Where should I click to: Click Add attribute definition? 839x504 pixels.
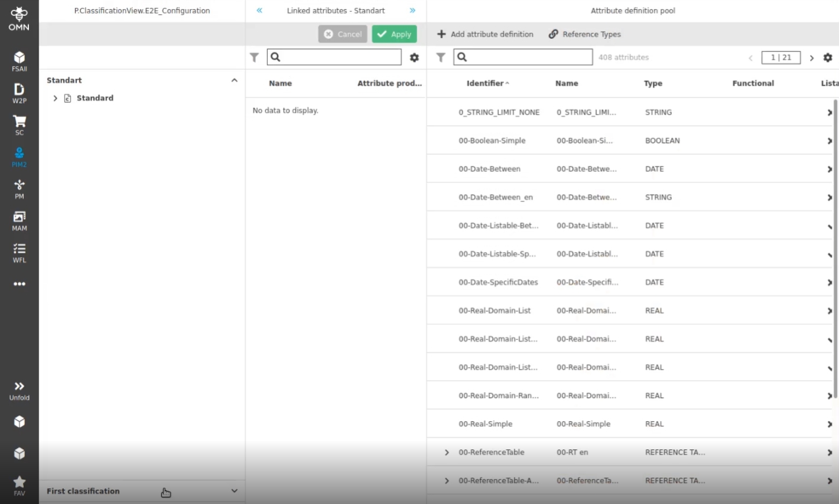(485, 34)
